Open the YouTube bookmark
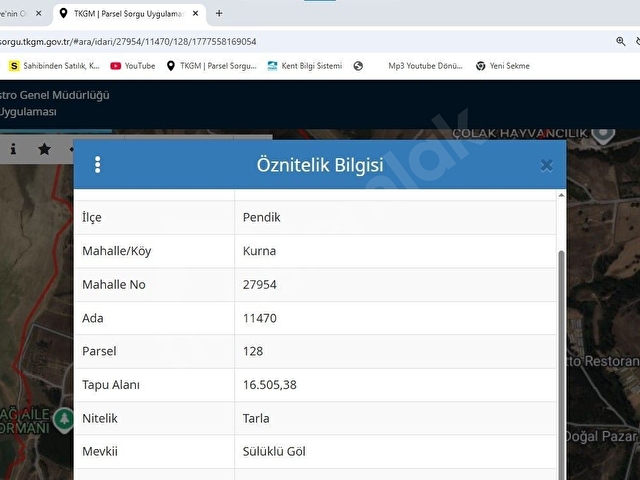This screenshot has width=640, height=480. [x=133, y=66]
